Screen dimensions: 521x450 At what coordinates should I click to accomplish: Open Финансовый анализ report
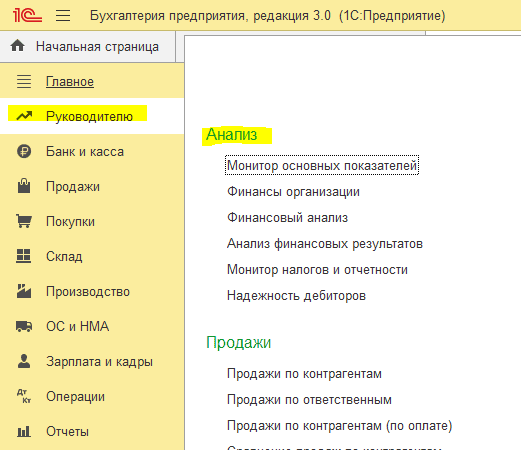pyautogui.click(x=287, y=218)
